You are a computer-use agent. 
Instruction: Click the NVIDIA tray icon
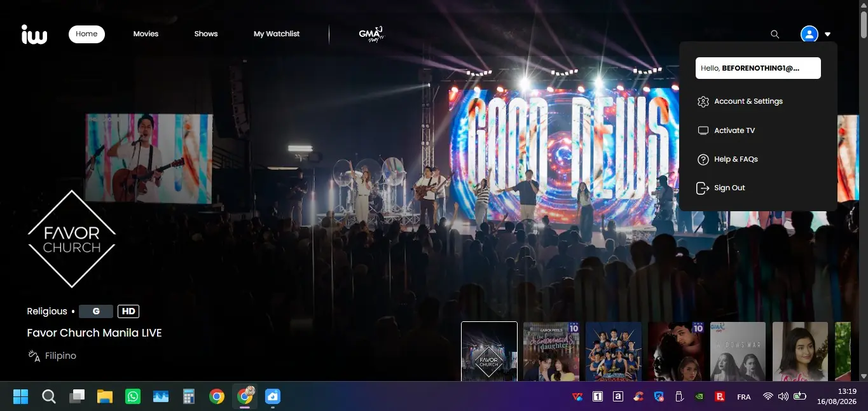[699, 397]
